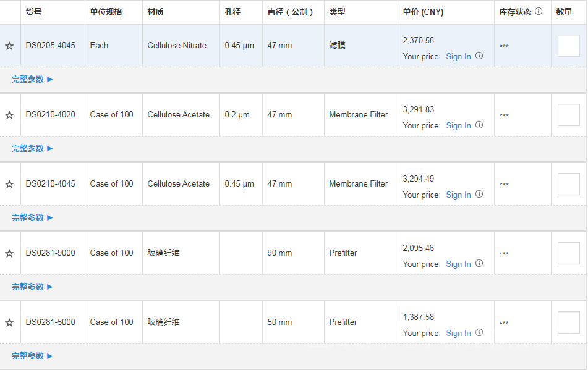Mark DS0281-9000 as favorite

tap(9, 253)
